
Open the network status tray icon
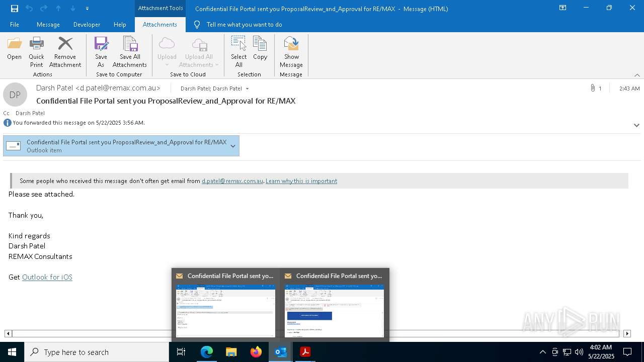567,352
